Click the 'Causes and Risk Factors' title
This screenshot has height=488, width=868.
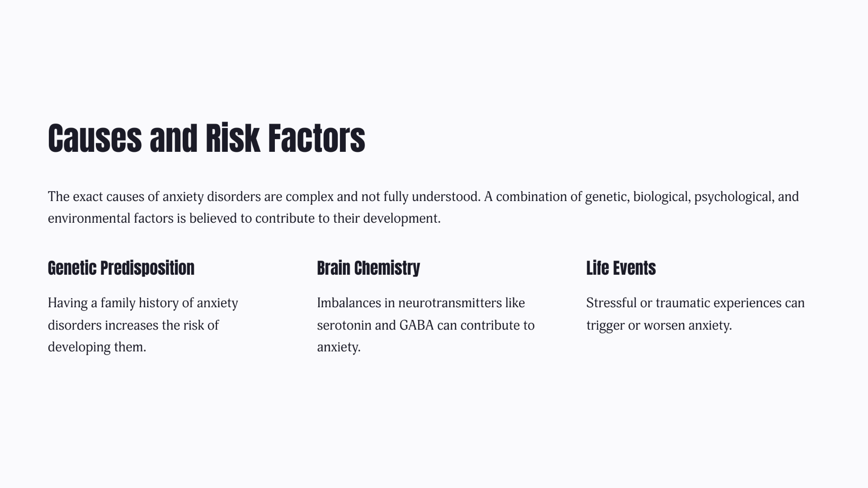(x=206, y=138)
